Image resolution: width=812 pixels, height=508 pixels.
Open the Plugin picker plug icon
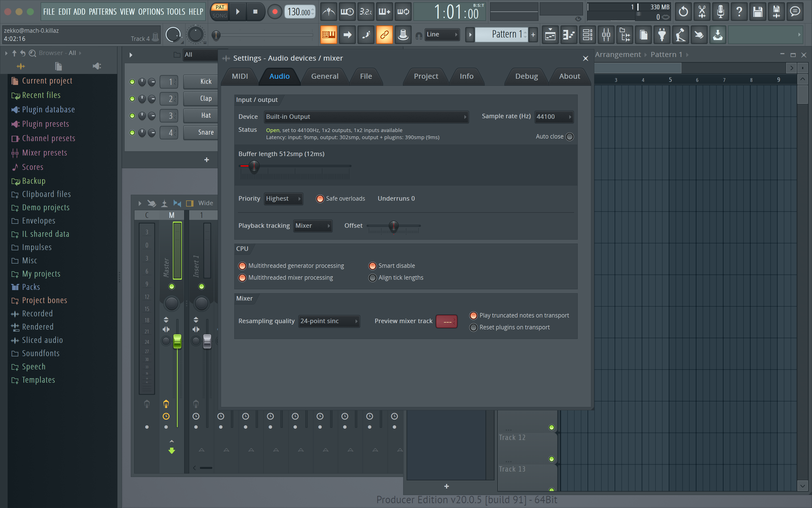662,35
